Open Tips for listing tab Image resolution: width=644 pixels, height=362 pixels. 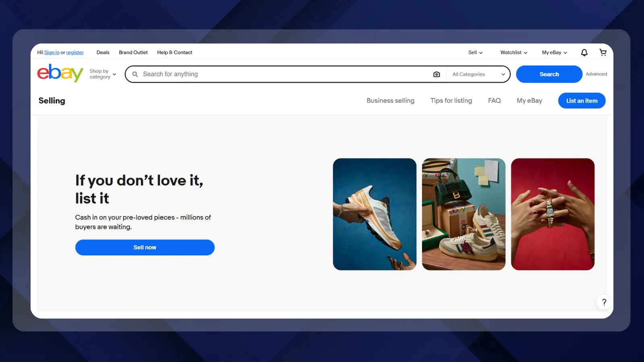[451, 101]
